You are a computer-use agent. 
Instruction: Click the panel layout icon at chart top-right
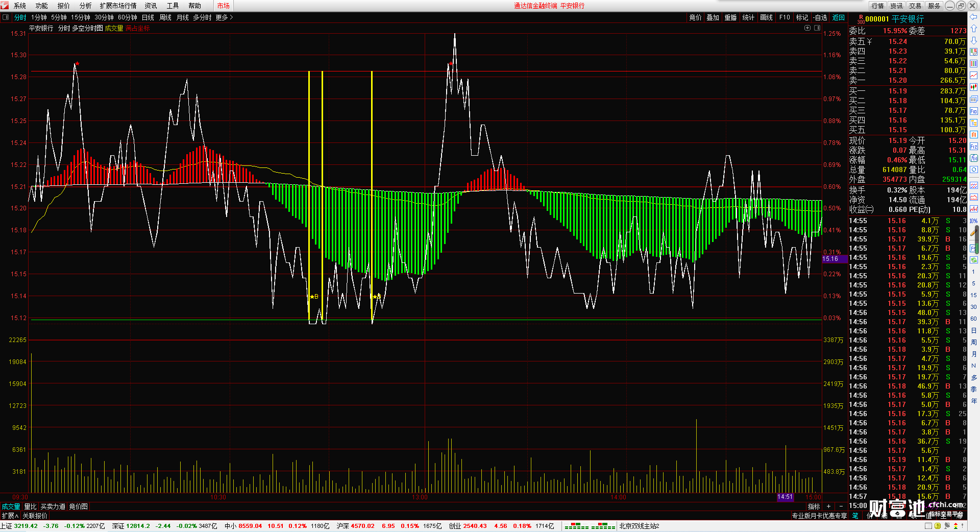(817, 28)
